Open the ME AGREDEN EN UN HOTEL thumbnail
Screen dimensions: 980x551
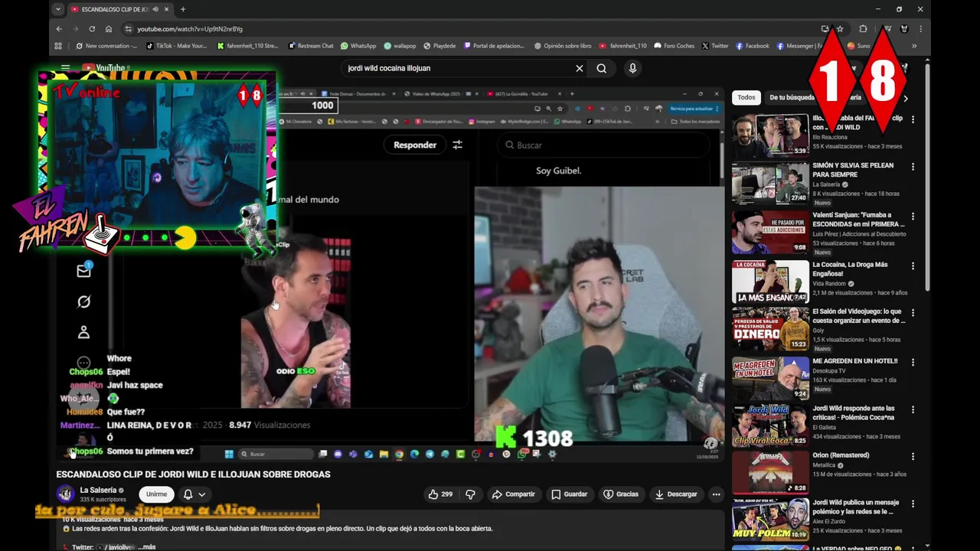[770, 378]
